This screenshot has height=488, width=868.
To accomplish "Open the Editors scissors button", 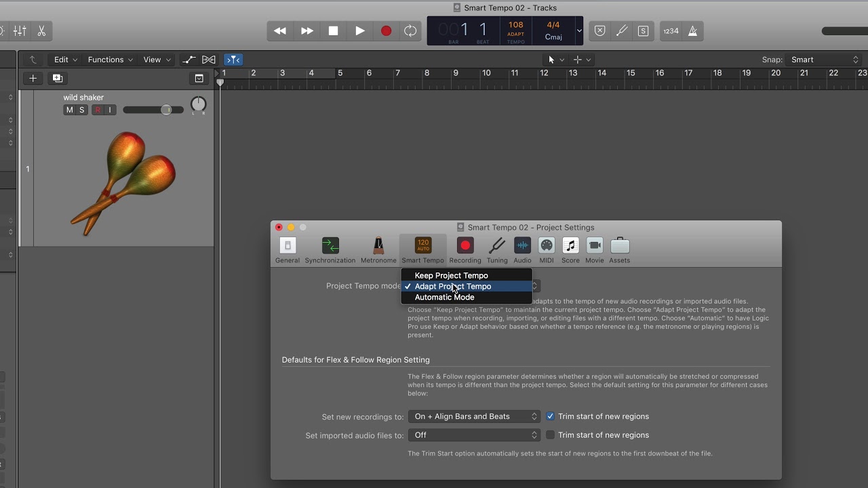I will 41,31.
